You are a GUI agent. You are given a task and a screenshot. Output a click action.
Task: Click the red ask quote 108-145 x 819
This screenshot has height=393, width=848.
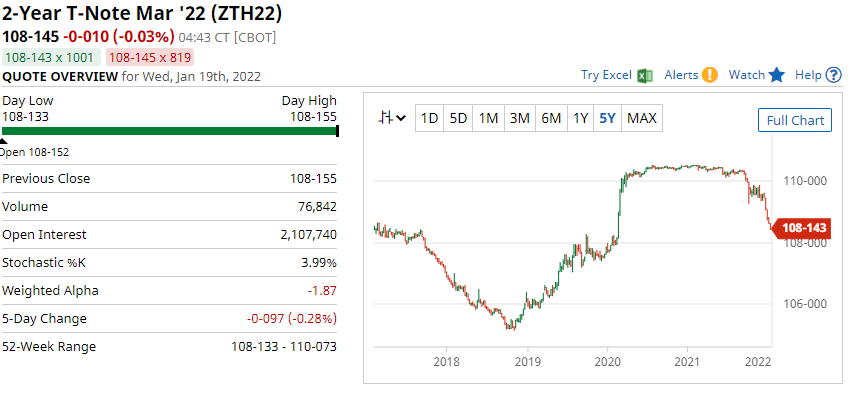click(x=150, y=57)
